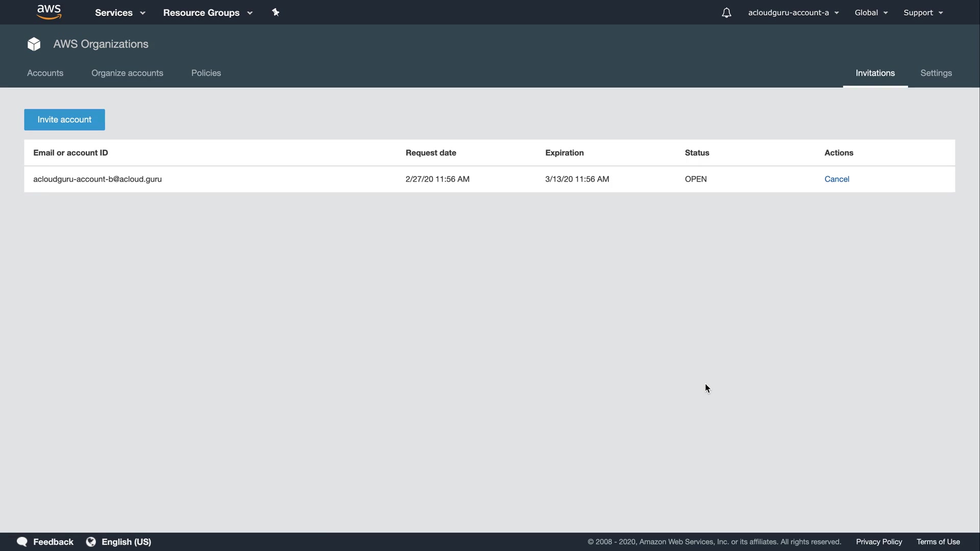Click the language globe icon

(91, 542)
